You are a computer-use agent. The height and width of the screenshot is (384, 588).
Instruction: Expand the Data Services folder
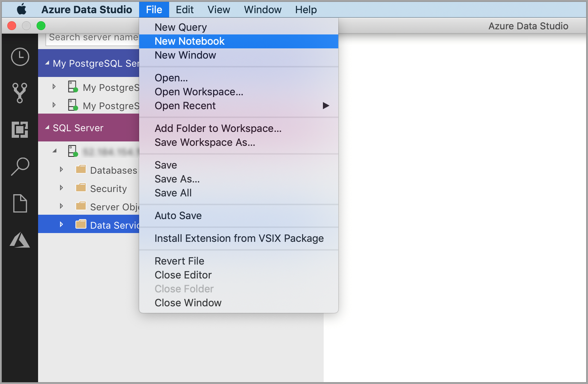point(62,225)
